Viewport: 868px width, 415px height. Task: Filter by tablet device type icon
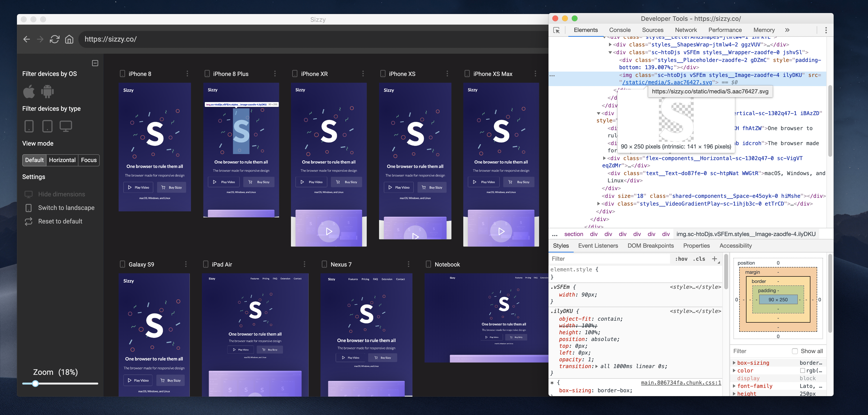(x=47, y=126)
